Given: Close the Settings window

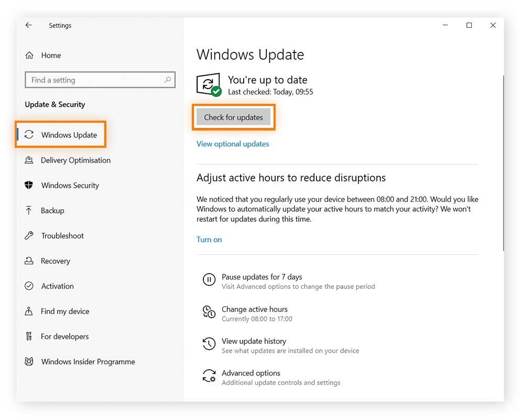Looking at the screenshot, I should (x=493, y=25).
